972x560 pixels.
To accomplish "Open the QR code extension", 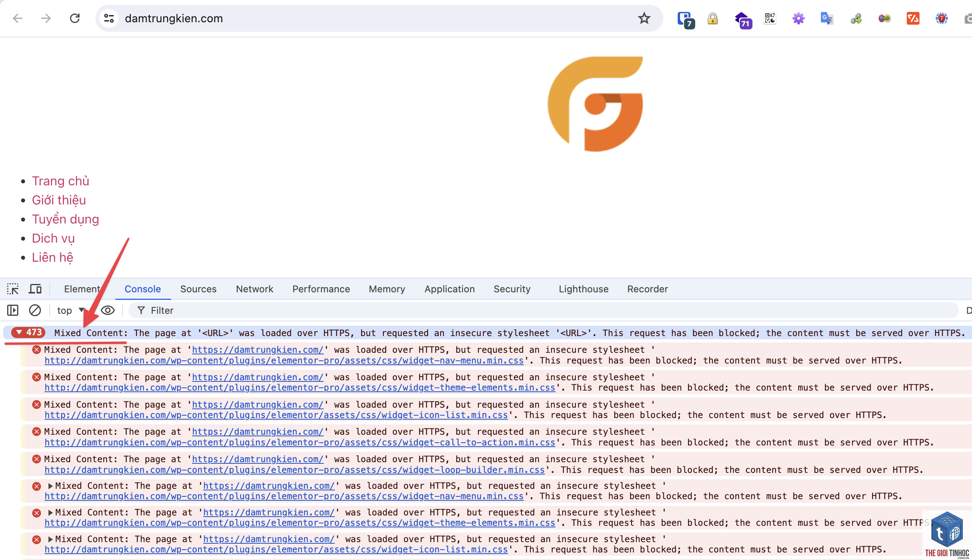I will coord(770,18).
